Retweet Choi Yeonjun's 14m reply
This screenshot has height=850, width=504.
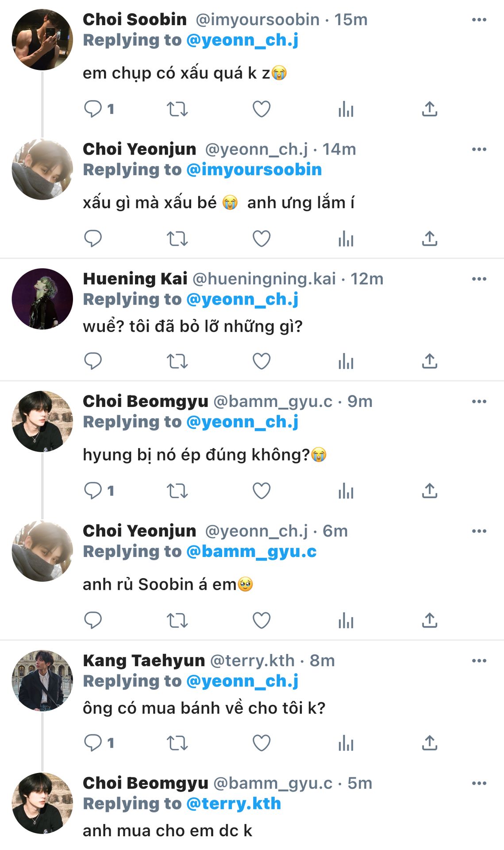(177, 239)
